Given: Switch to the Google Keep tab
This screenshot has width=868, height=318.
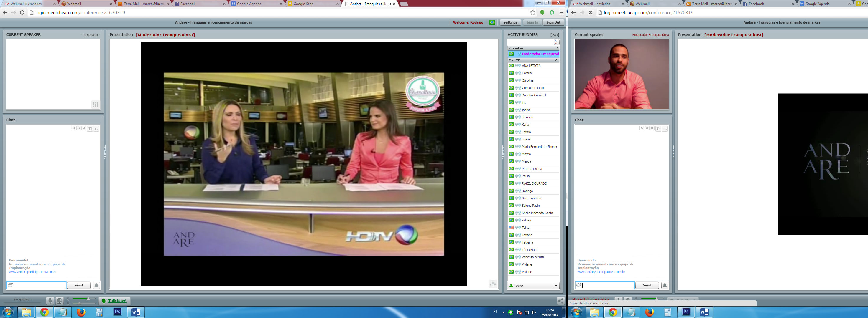Looking at the screenshot, I should point(303,4).
